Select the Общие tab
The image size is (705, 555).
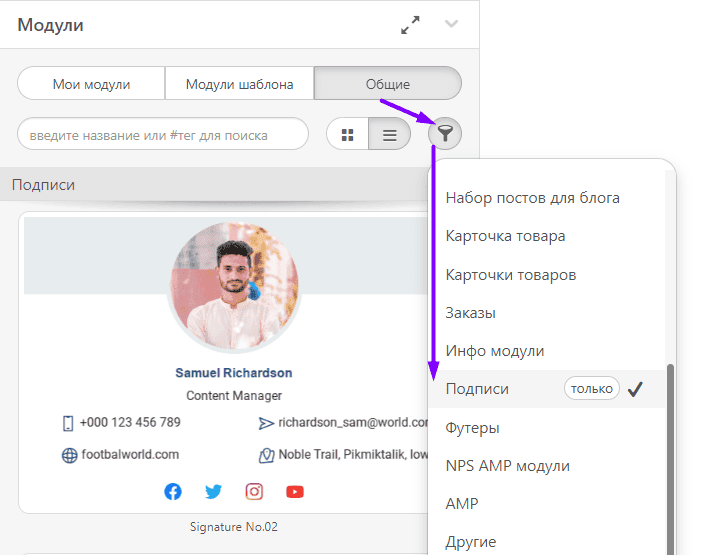tap(387, 84)
